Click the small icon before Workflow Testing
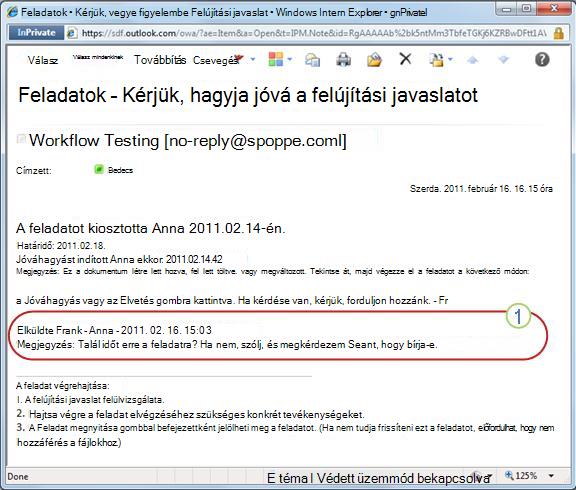Viewport: 576px width, 490px height. point(21,139)
